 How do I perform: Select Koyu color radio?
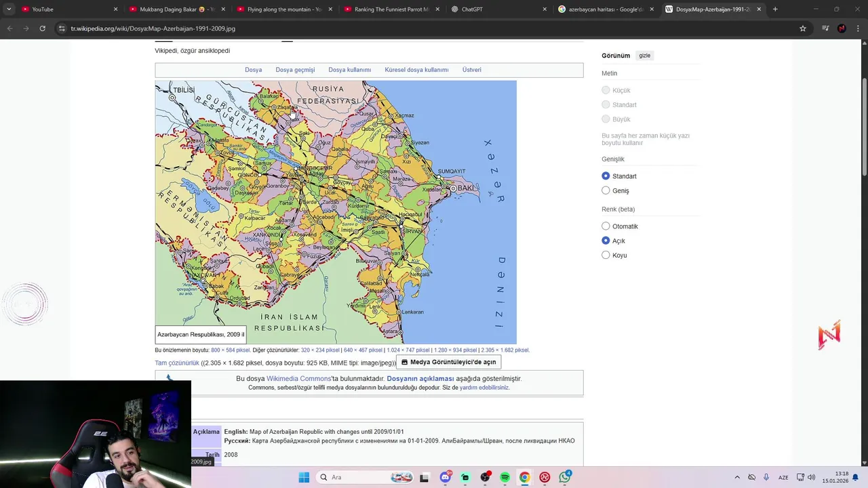(606, 255)
